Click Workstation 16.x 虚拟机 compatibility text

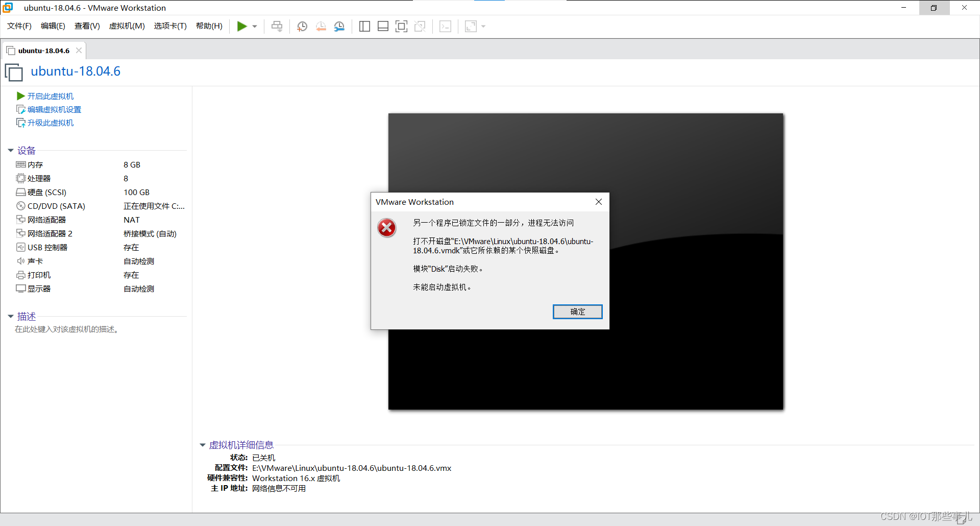(x=296, y=478)
